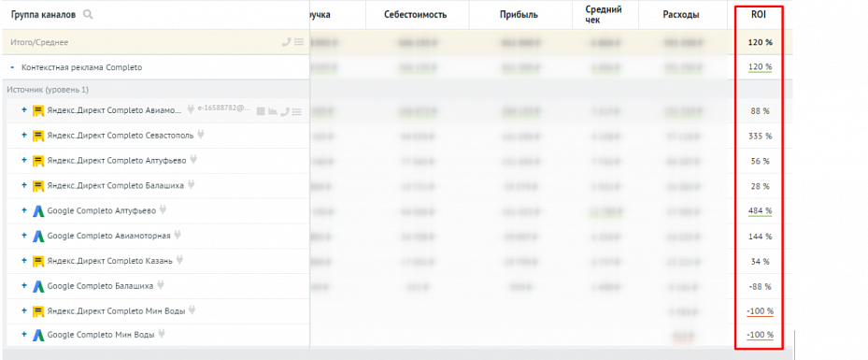The width and height of the screenshot is (868, 360).
Task: Click the 28 % ROI value
Action: tap(761, 187)
